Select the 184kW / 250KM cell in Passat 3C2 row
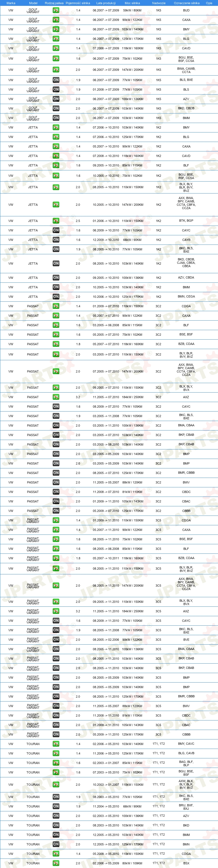The image size is (218, 868). (132, 397)
